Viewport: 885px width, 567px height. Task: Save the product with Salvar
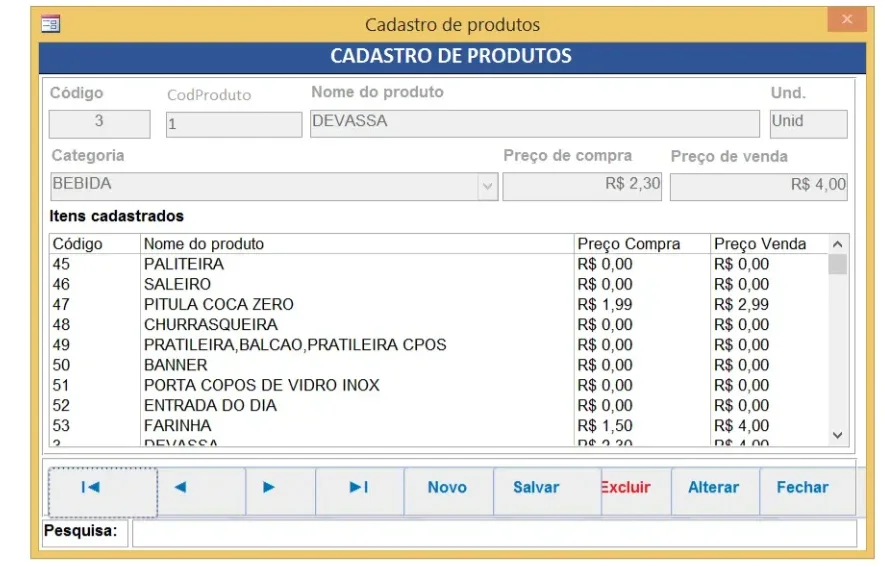(x=547, y=492)
